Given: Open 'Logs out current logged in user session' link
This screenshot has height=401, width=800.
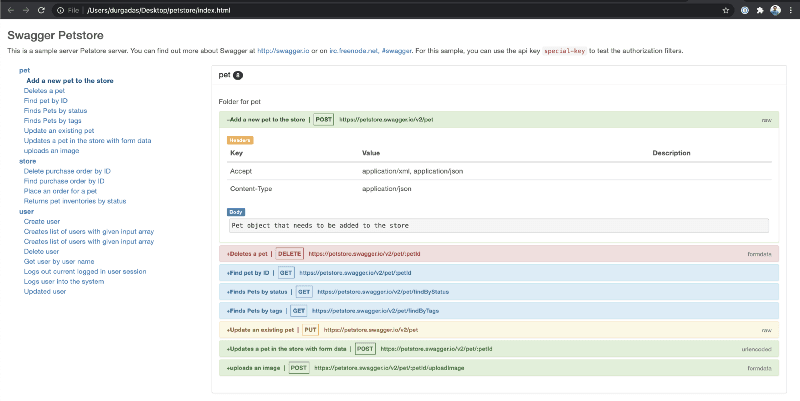Looking at the screenshot, I should (85, 271).
